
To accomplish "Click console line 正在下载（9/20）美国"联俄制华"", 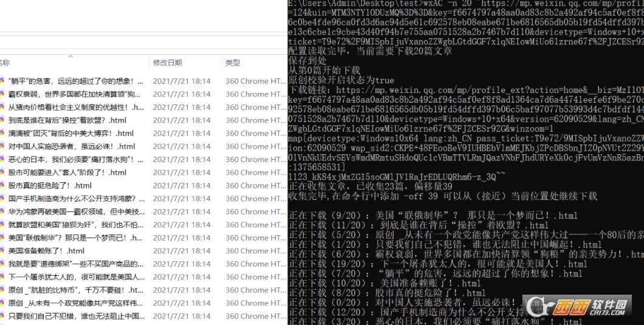I will point(434,216).
